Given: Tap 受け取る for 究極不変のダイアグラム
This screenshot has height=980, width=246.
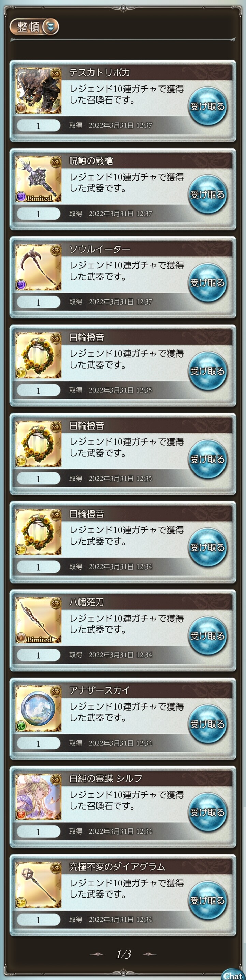Looking at the screenshot, I should [207, 901].
